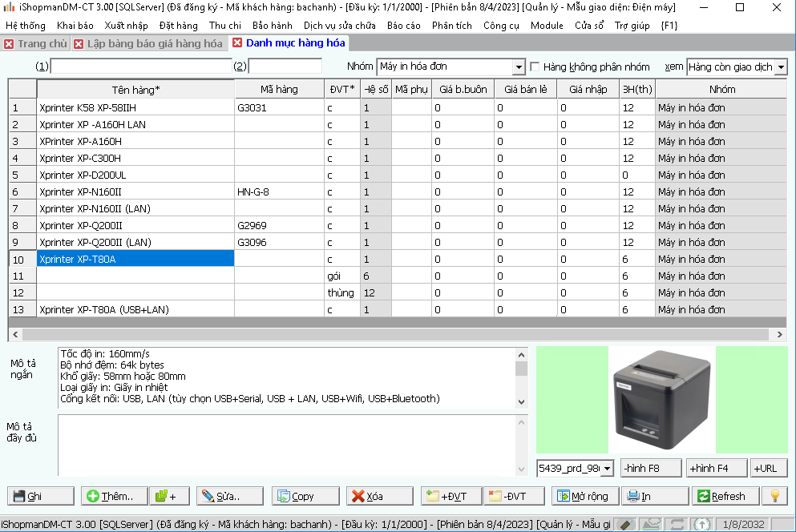Switch to Lập bảng báo giá hàng hóa tab

coord(155,43)
